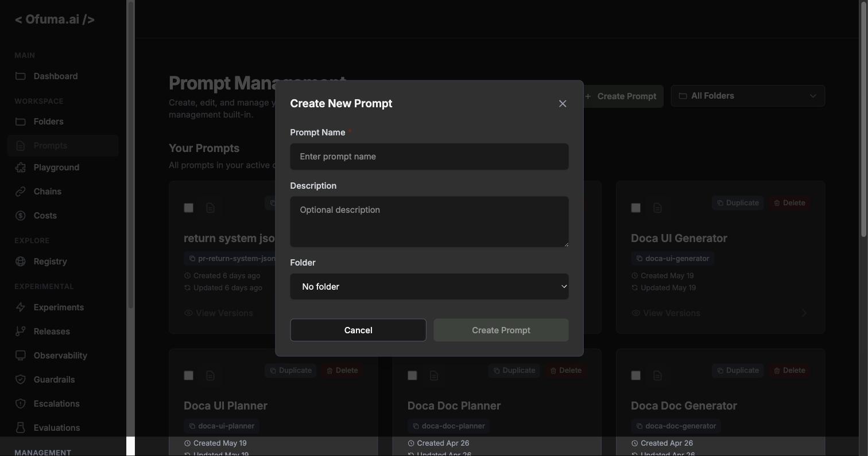Duplicate the Doca UI Planner prompt

coord(290,371)
